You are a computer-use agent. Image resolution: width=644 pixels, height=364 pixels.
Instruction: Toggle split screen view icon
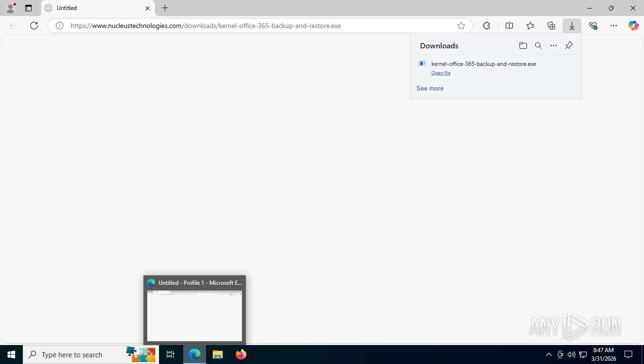point(509,26)
